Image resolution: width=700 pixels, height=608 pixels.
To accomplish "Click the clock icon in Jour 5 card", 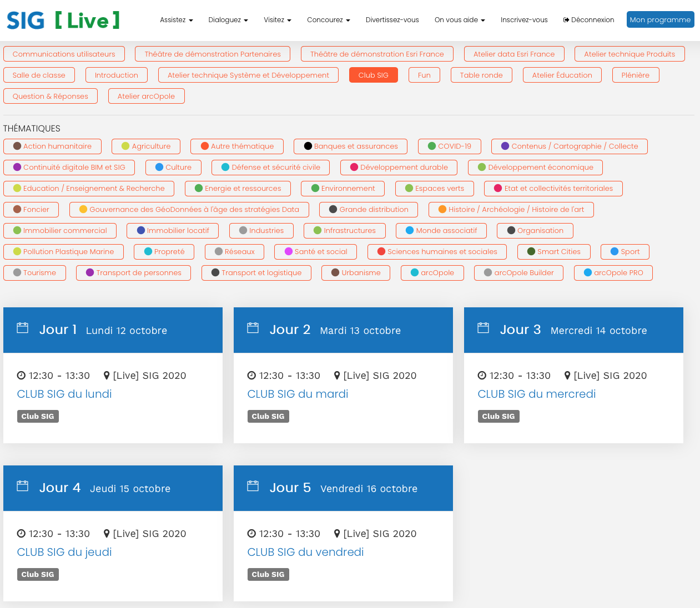I will (x=251, y=534).
